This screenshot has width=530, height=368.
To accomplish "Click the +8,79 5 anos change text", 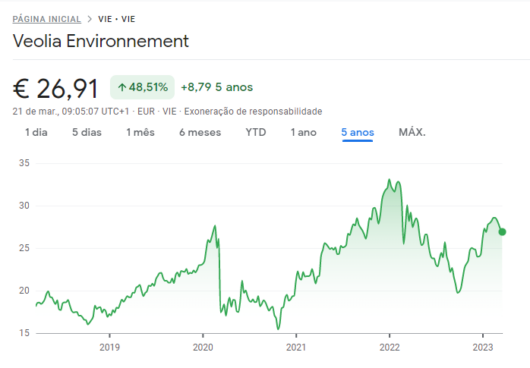I will coord(217,87).
